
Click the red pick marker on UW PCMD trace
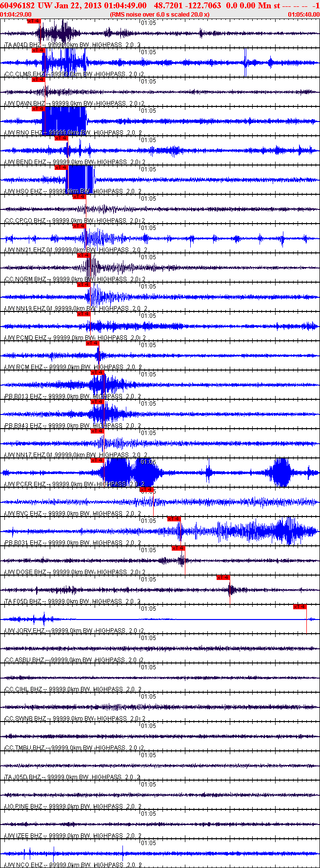(83, 314)
